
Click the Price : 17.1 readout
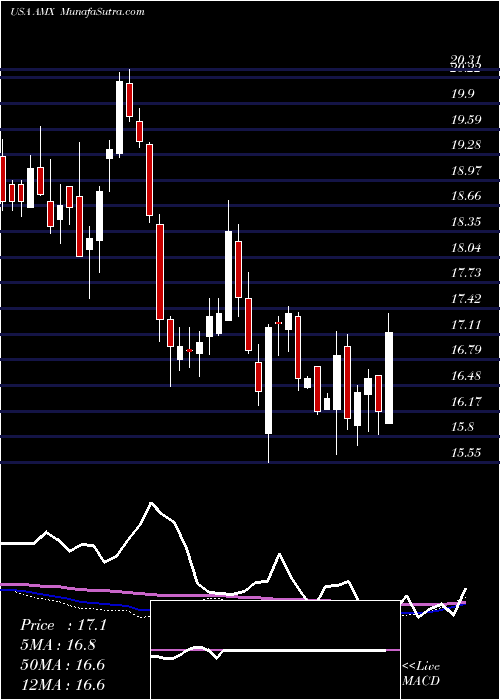[x=63, y=625]
